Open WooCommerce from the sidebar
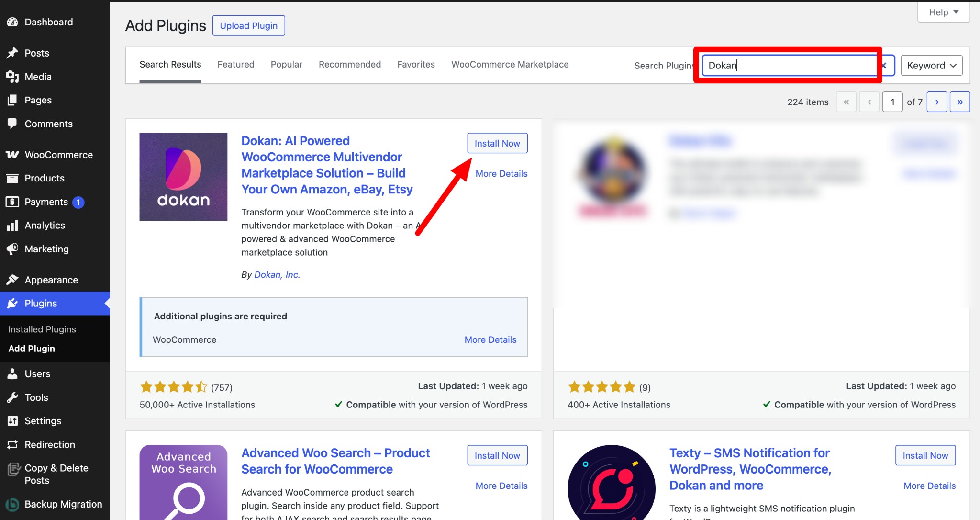This screenshot has height=520, width=980. coord(12,154)
